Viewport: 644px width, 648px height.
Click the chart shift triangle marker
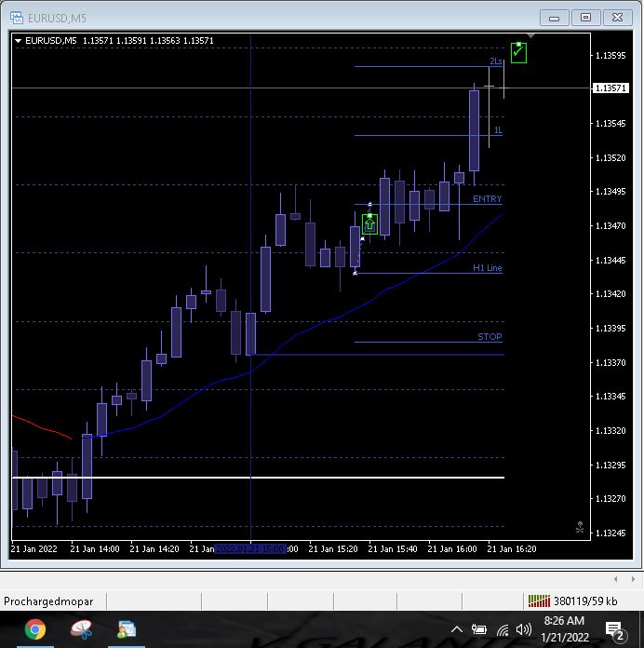coord(530,36)
